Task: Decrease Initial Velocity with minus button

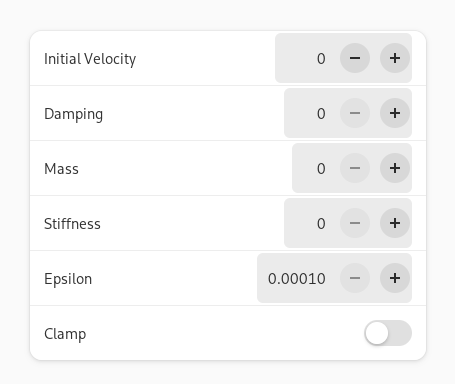Action: click(x=355, y=58)
